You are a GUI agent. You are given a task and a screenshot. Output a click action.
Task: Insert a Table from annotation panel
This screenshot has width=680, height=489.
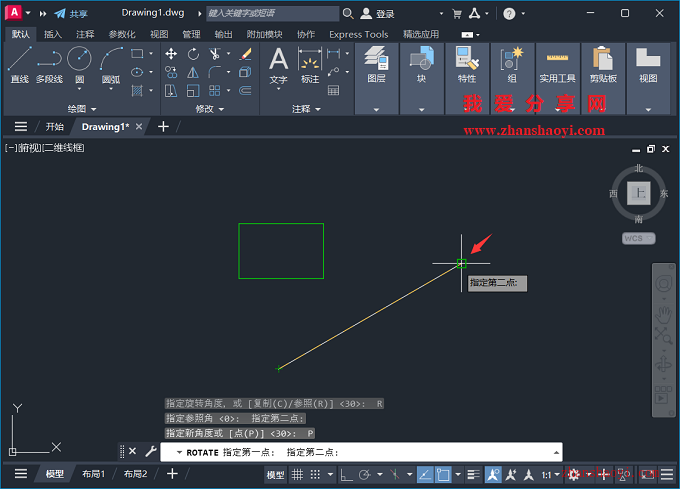pos(333,91)
